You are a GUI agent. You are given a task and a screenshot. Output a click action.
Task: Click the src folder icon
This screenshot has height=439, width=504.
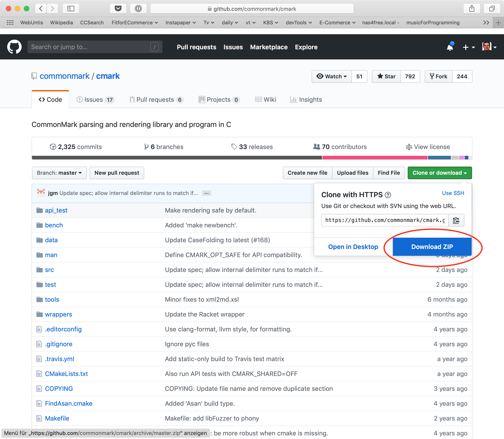tap(39, 270)
